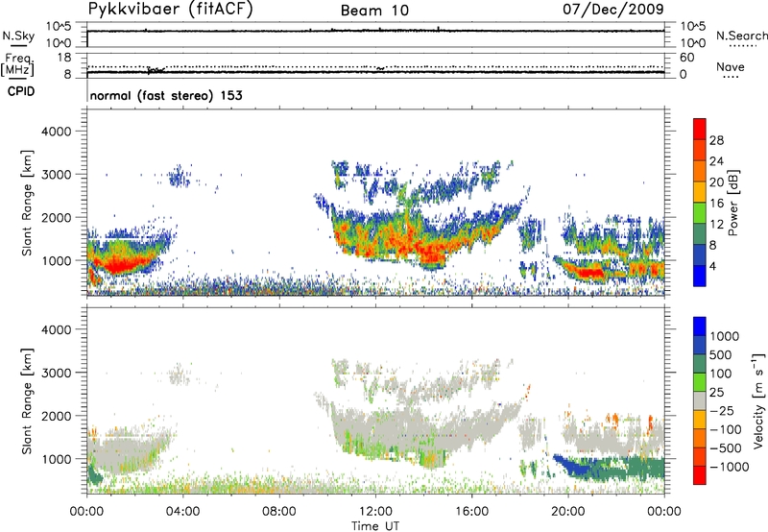
Task: Click the '60' tick on the Nave axis
Action: tap(686, 58)
